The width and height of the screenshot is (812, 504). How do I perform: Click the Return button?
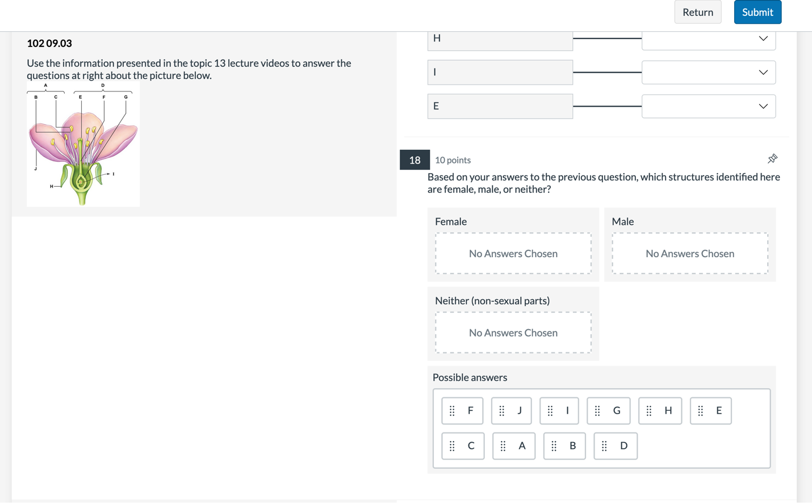click(x=697, y=12)
